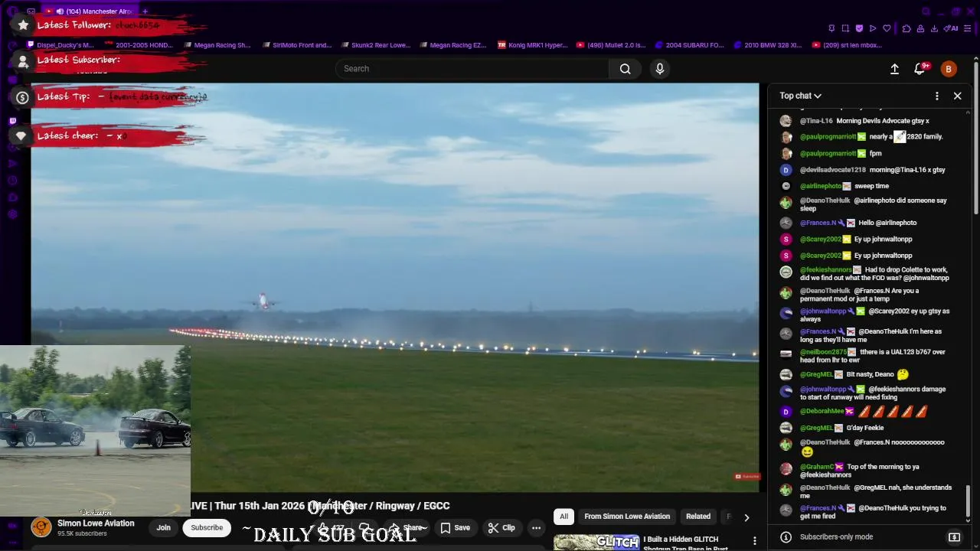Open the Konig MRK1 Hyper... bookmark

[x=533, y=45]
